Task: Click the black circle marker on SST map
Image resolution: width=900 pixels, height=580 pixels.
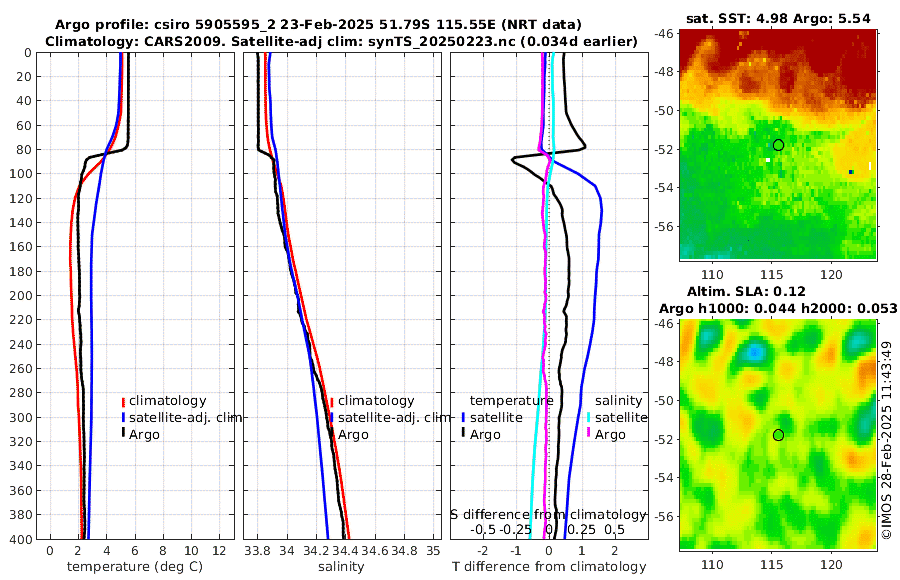Action: coord(778,145)
